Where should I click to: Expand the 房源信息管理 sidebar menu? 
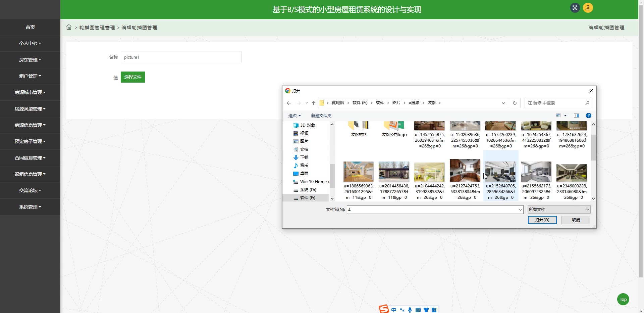(x=30, y=125)
